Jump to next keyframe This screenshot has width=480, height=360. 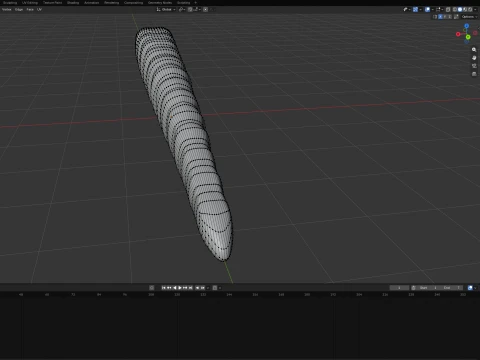[x=185, y=288]
